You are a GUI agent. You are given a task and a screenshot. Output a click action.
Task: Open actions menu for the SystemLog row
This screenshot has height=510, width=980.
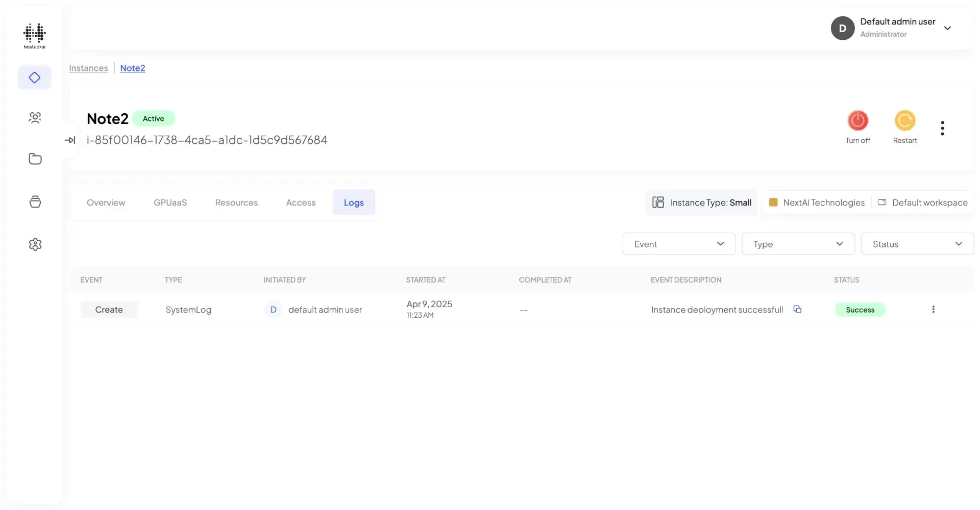(x=934, y=309)
